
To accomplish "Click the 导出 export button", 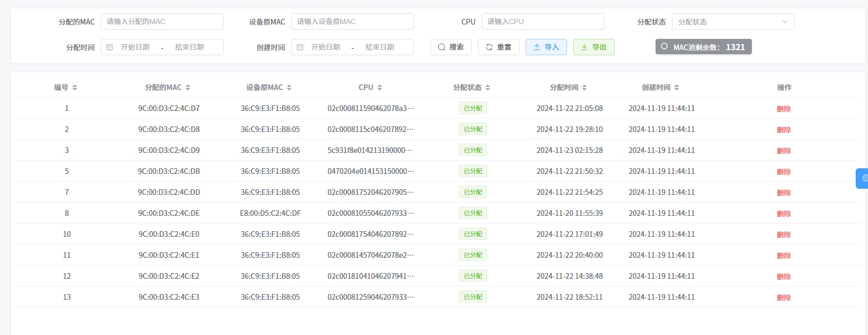I will click(x=594, y=47).
